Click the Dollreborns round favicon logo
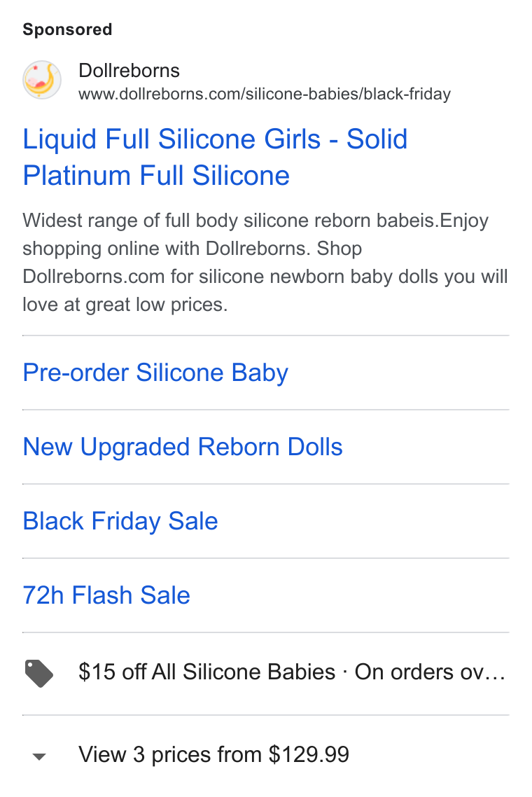The width and height of the screenshot is (532, 797). tap(42, 81)
